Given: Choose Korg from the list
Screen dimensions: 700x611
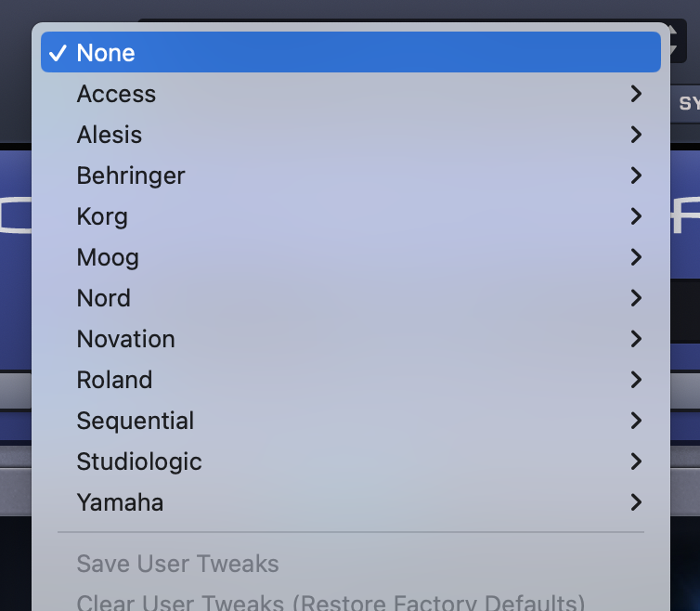Looking at the screenshot, I should [102, 216].
